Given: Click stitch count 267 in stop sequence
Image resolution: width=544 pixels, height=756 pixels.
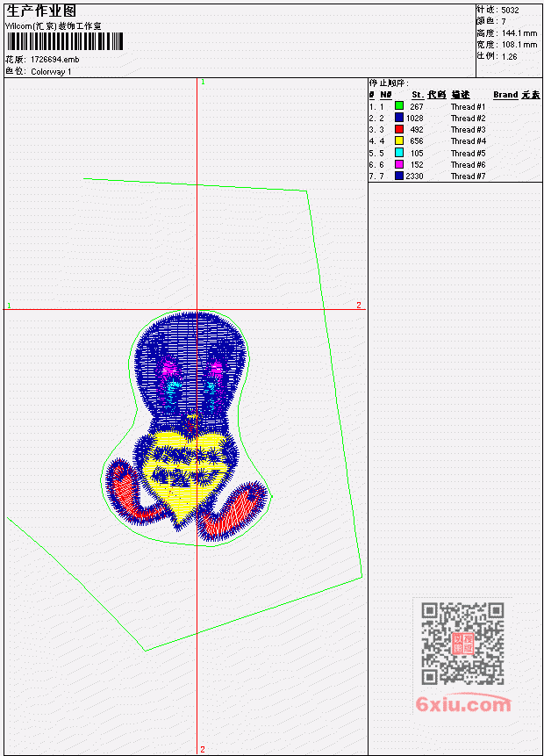Looking at the screenshot, I should (416, 106).
